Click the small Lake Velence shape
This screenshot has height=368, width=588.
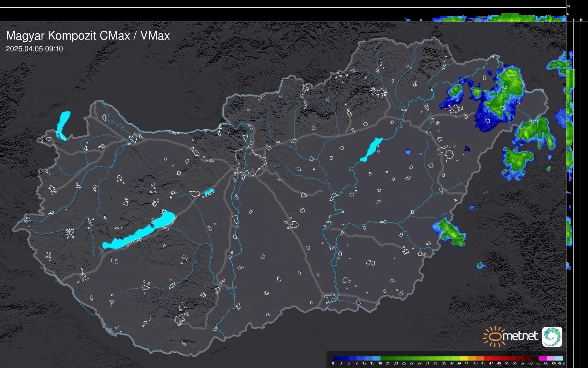(x=209, y=192)
